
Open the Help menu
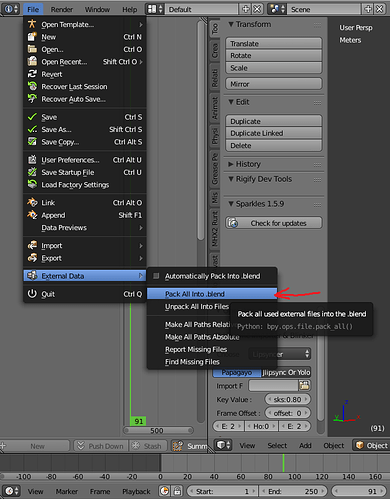point(129,9)
